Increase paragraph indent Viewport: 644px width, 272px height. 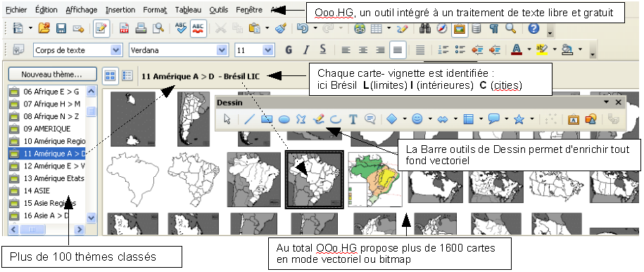click(x=495, y=50)
